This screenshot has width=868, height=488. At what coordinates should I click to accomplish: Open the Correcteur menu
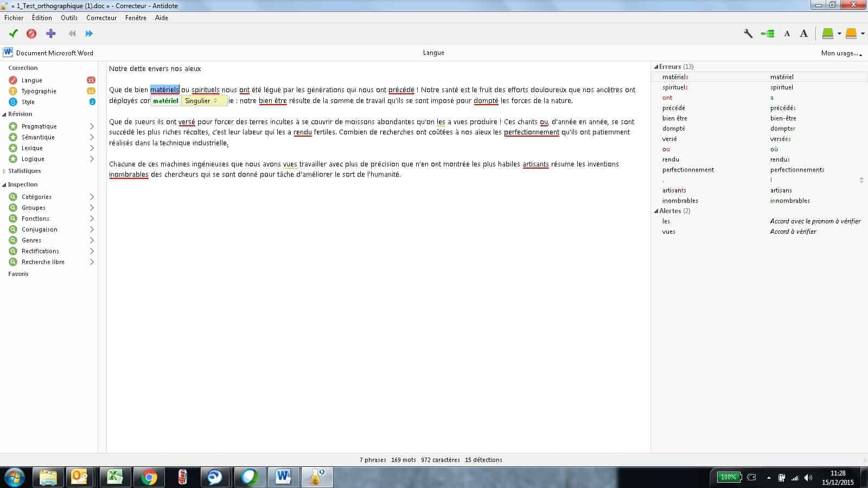[101, 18]
